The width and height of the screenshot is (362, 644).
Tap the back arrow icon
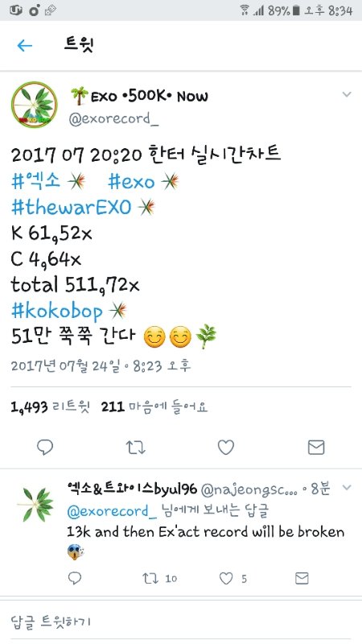pos(25,45)
